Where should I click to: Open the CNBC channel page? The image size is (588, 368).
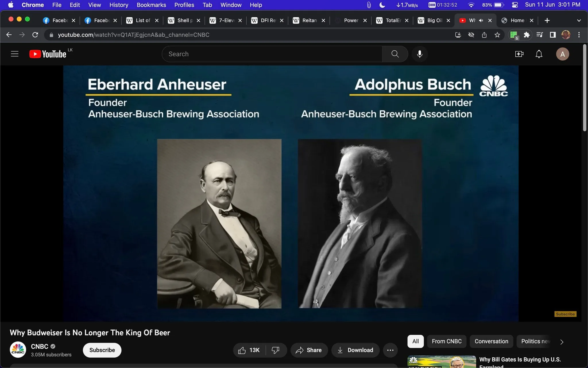(x=39, y=346)
